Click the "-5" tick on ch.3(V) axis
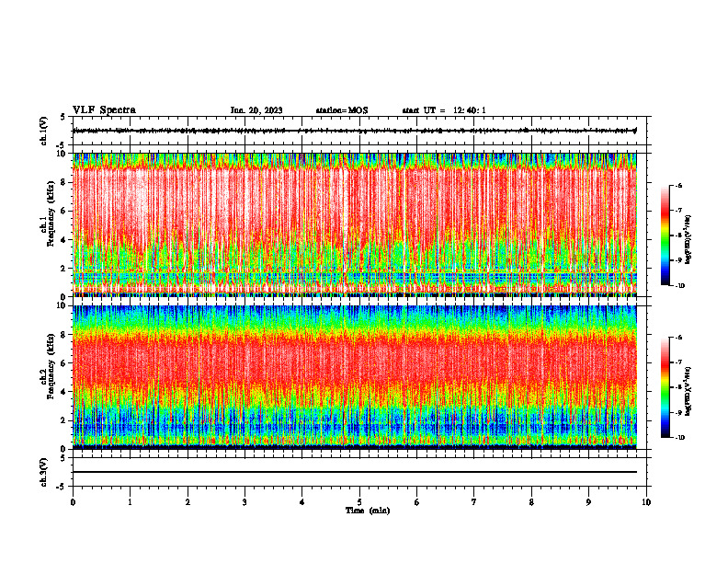 point(63,487)
